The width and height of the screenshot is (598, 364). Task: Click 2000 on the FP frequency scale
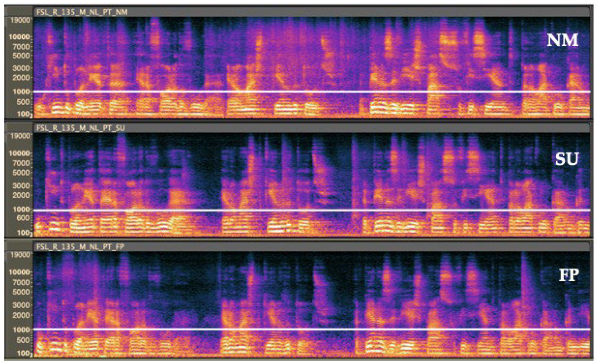(21, 315)
